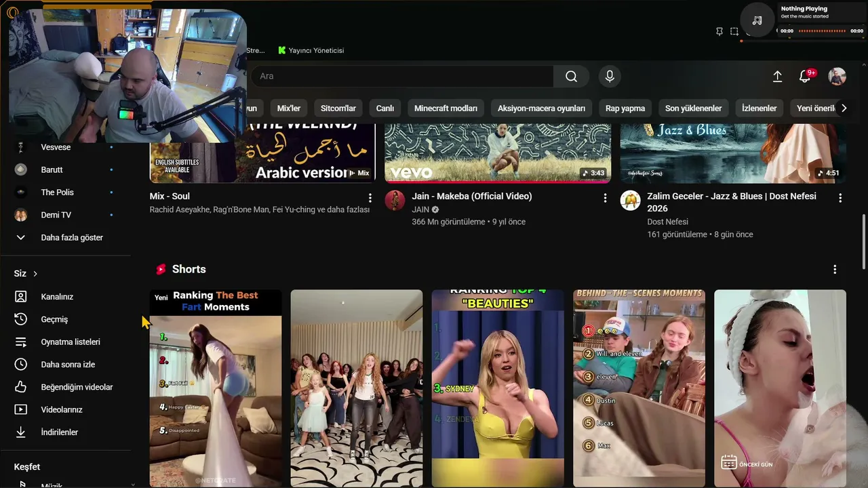
Task: Open Vesvese channel avatar in sidebar
Action: point(21,147)
